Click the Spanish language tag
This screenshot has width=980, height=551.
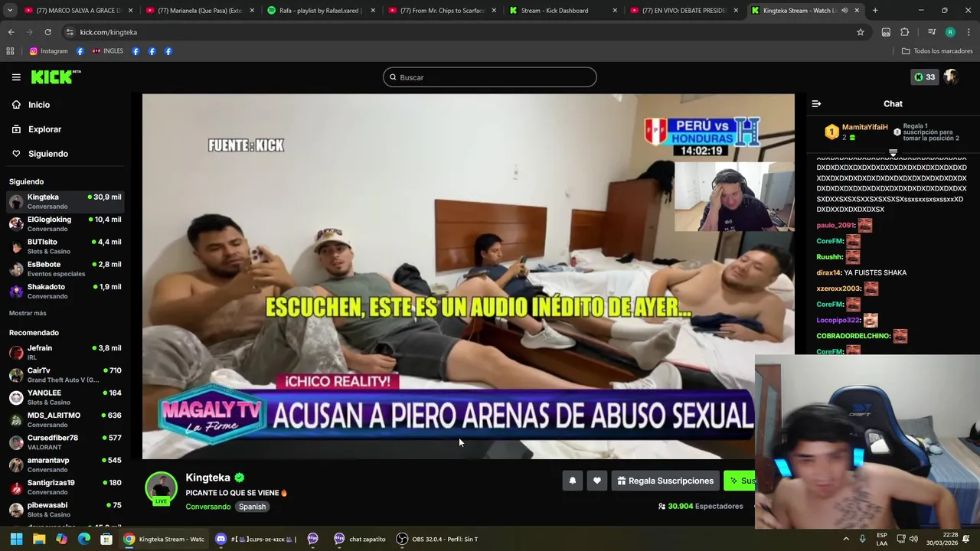click(252, 507)
